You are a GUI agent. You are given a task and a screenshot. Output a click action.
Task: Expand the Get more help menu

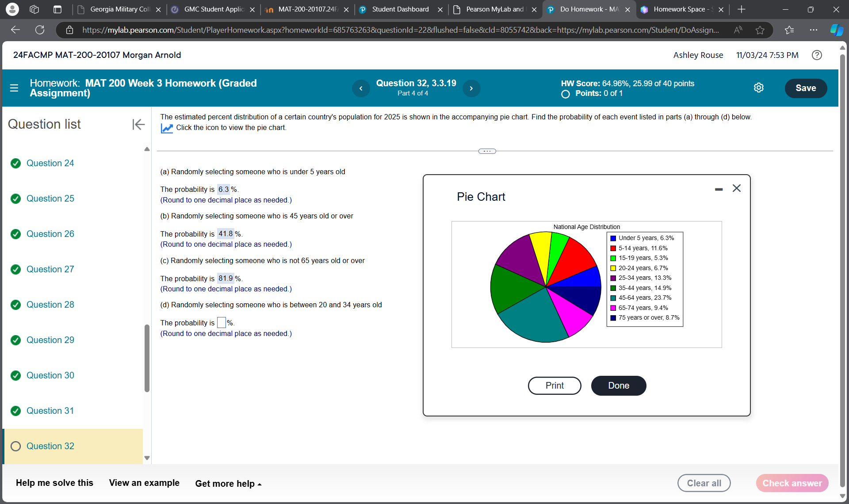(228, 484)
